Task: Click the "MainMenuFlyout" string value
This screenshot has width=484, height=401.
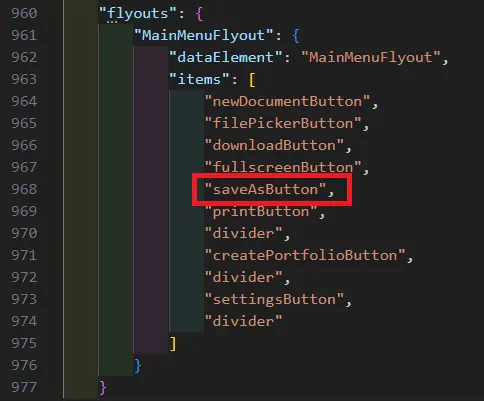Action: pos(371,57)
